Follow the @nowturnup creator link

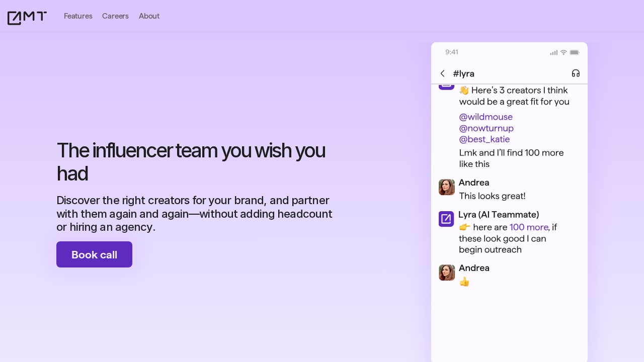(x=486, y=128)
